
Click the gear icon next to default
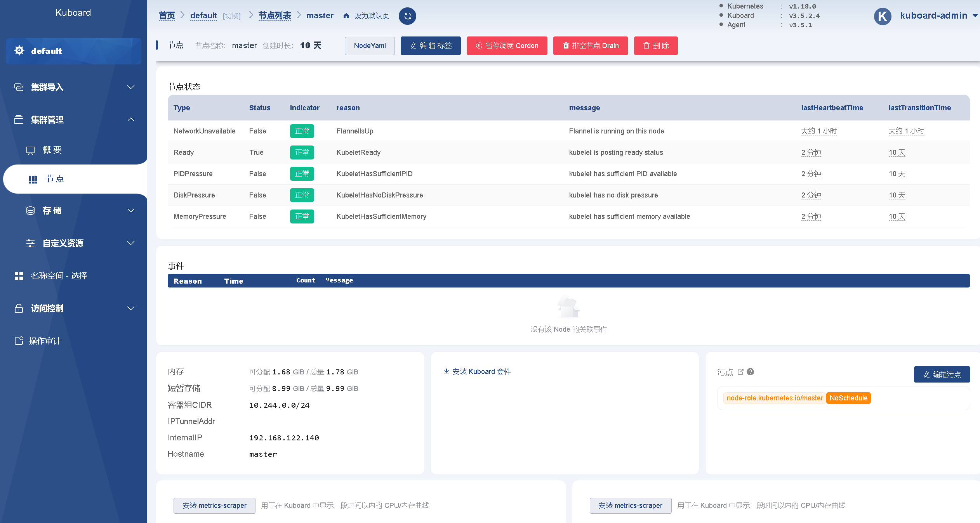click(x=19, y=50)
